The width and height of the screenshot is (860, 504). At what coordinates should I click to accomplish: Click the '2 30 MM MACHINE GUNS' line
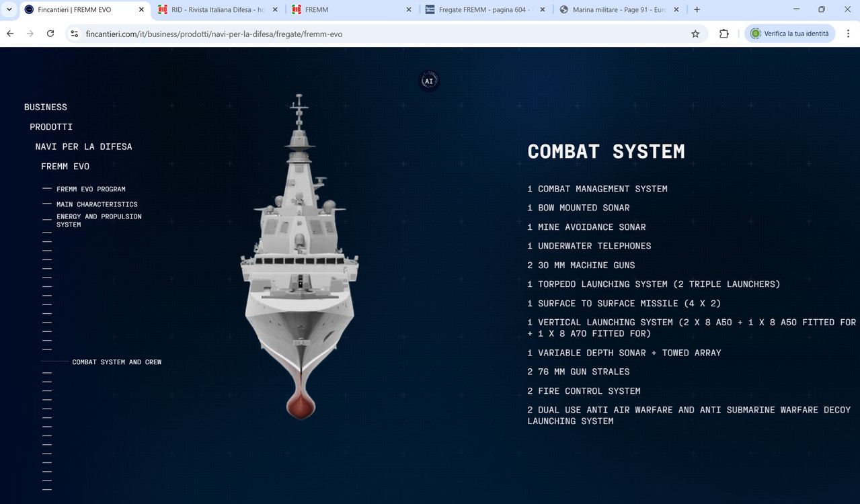[582, 265]
